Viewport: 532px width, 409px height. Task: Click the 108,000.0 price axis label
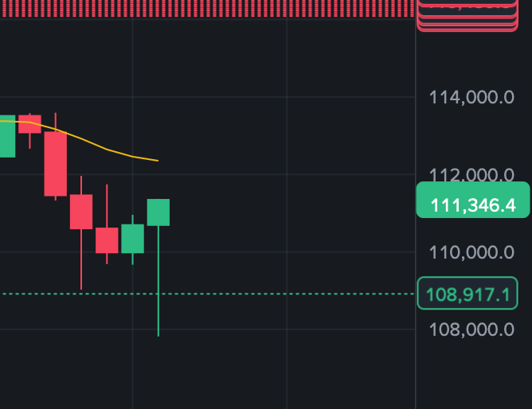(x=471, y=329)
